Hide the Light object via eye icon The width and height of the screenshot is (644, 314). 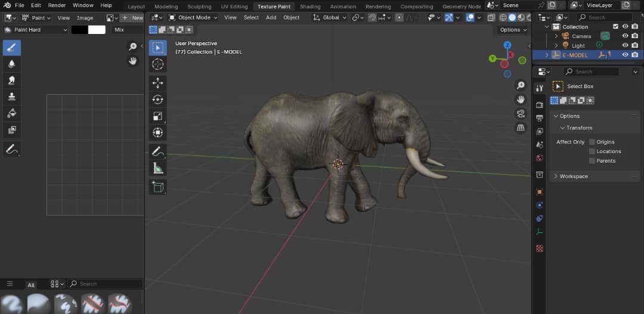tap(625, 45)
